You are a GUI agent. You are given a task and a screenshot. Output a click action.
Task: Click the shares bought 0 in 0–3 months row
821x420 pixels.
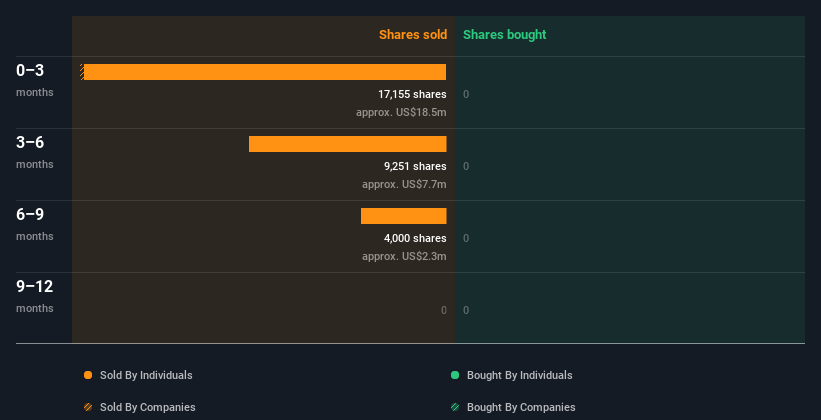(x=466, y=94)
